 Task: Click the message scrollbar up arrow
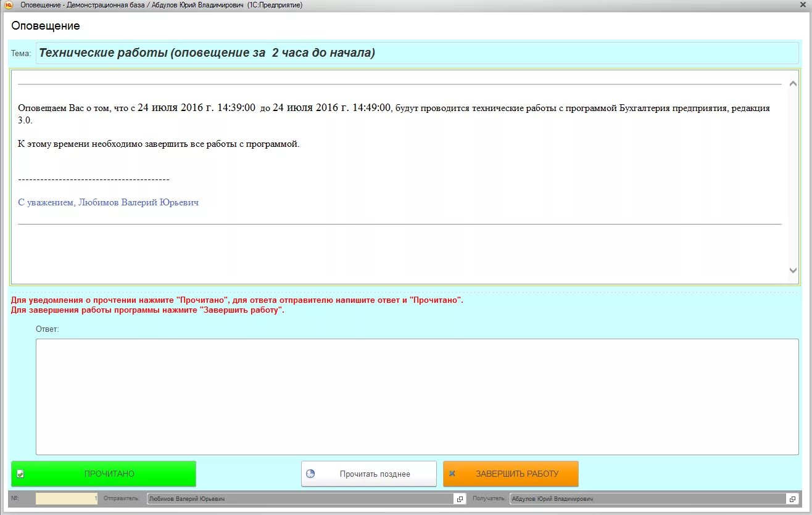coord(793,83)
